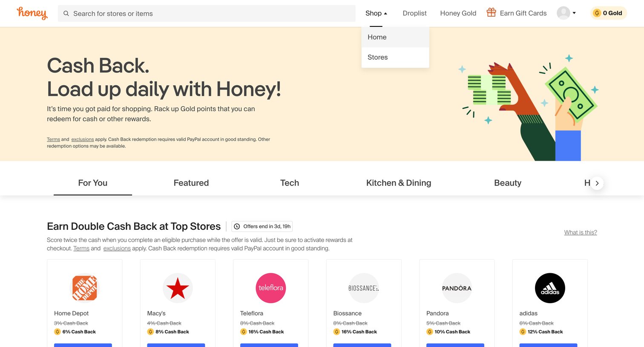Open exclusions link under Double Cash Back
The image size is (644, 347).
point(117,248)
